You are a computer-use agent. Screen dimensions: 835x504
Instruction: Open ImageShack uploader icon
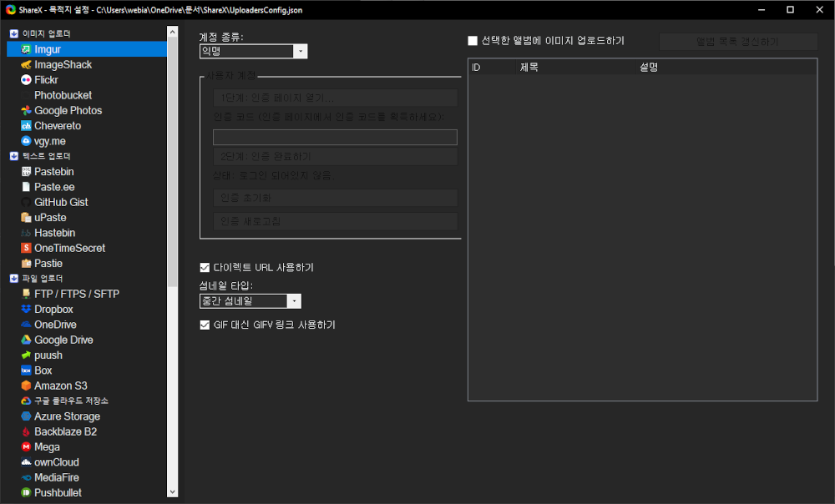tap(26, 65)
